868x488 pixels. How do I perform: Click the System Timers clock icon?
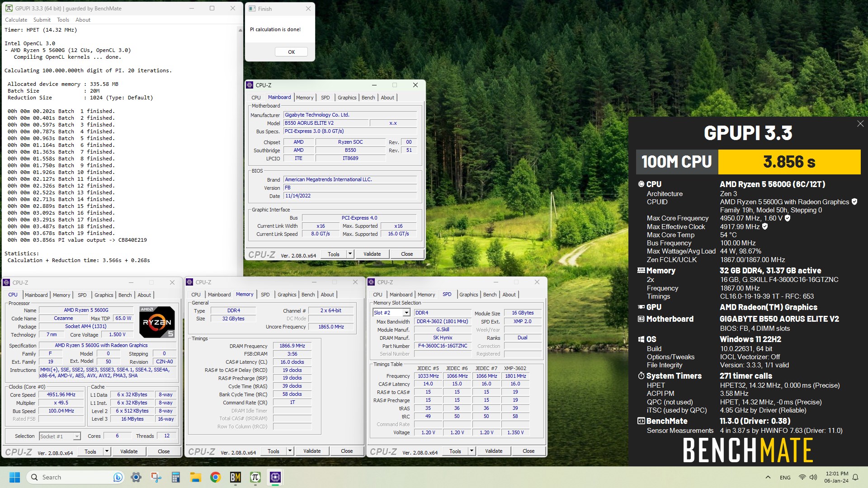tap(641, 375)
